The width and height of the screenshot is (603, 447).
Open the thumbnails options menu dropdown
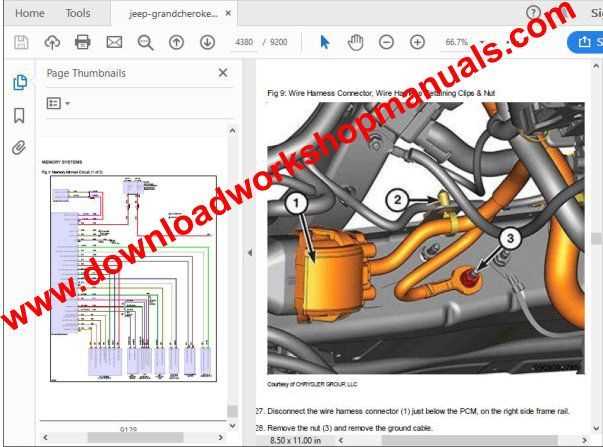(x=58, y=103)
